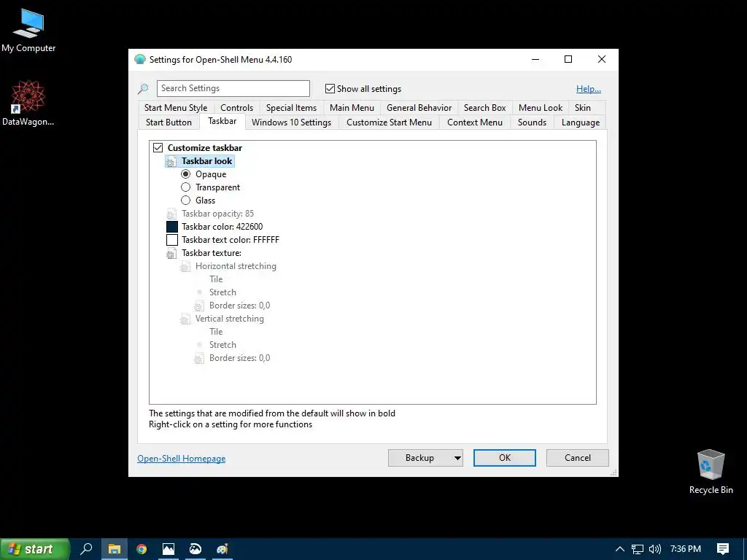Switch to the Context Menu tab
747x560 pixels.
click(475, 122)
